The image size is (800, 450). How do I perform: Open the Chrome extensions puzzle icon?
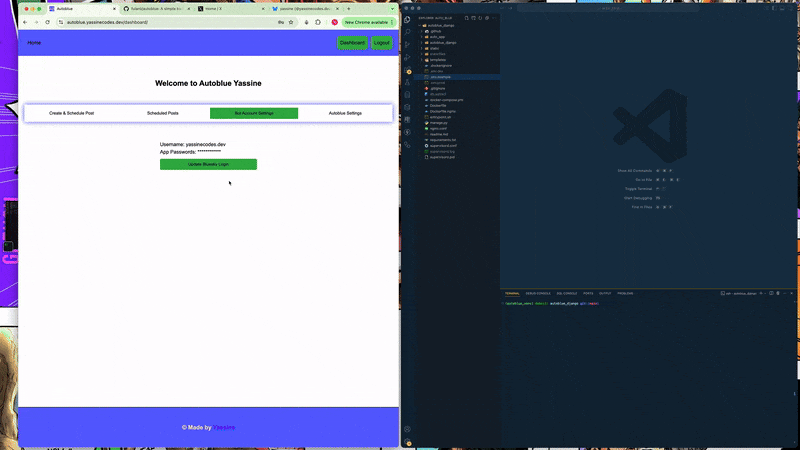(x=318, y=22)
